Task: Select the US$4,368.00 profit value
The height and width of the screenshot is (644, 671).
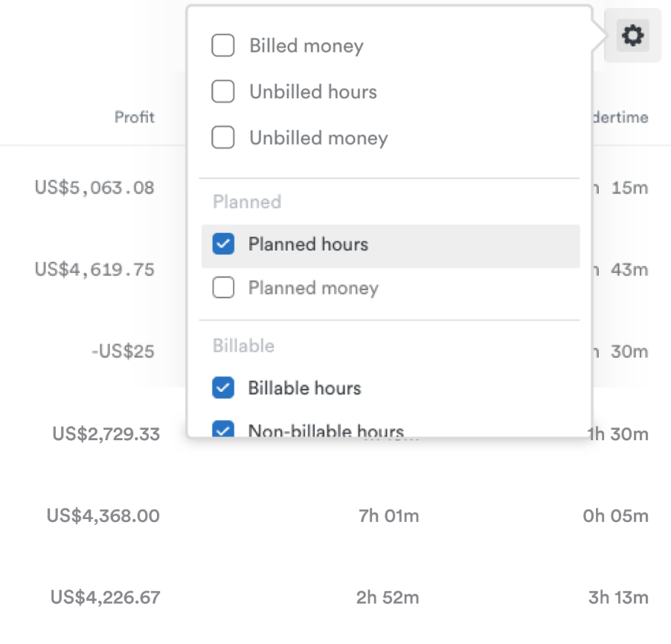Action: (x=103, y=515)
